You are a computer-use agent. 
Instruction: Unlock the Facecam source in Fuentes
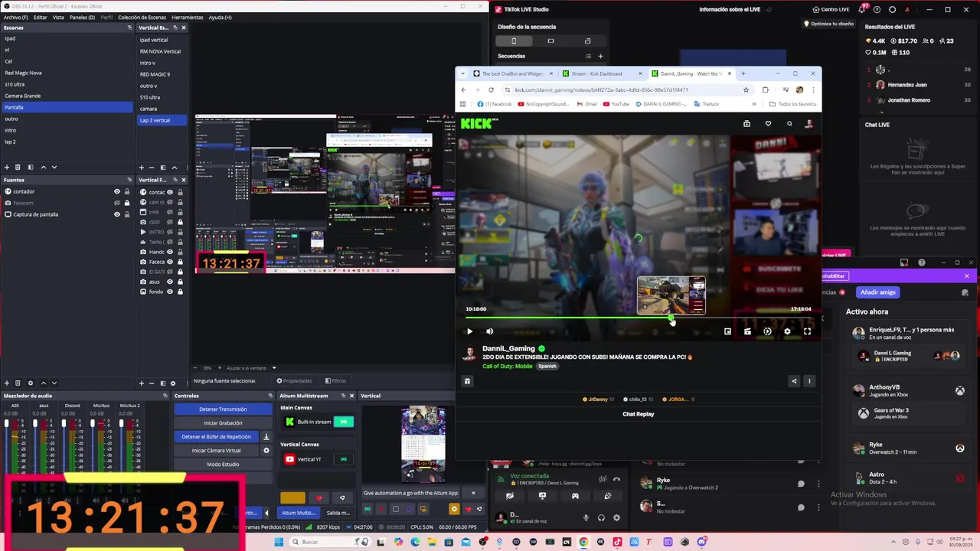click(127, 203)
